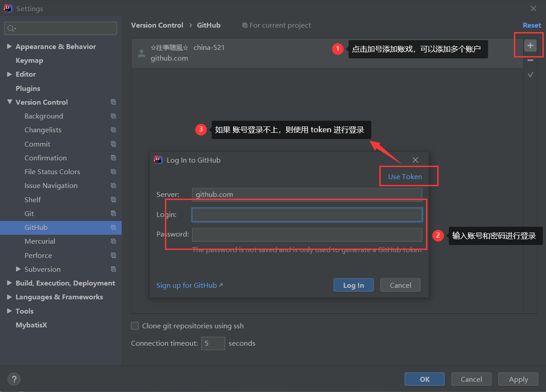This screenshot has height=392, width=546.
Task: Click the Connection timeout field
Action: [x=213, y=343]
